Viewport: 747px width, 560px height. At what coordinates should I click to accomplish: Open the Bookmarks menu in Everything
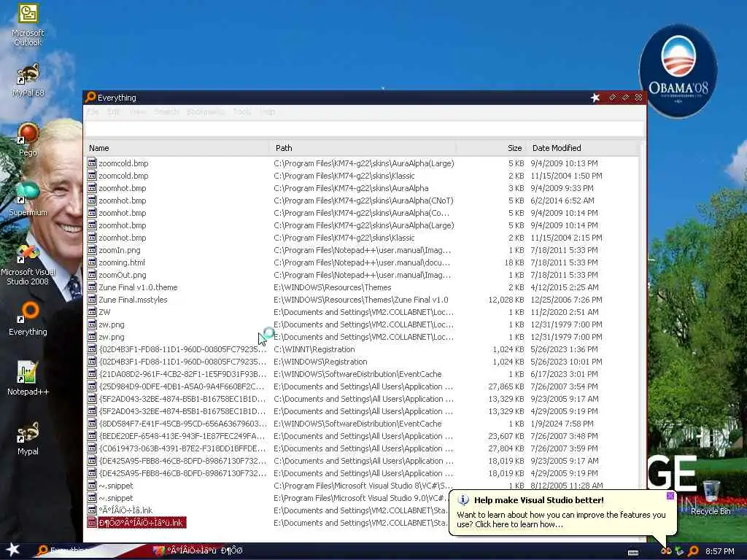click(206, 112)
